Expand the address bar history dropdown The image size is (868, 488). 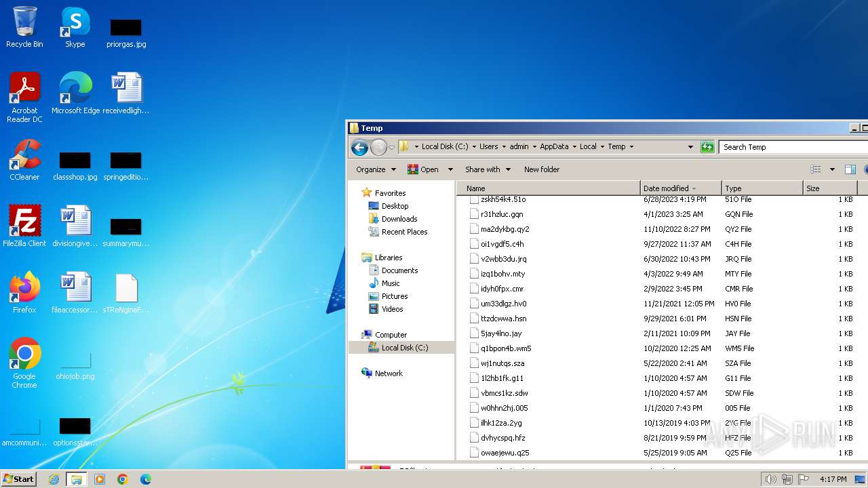[690, 146]
